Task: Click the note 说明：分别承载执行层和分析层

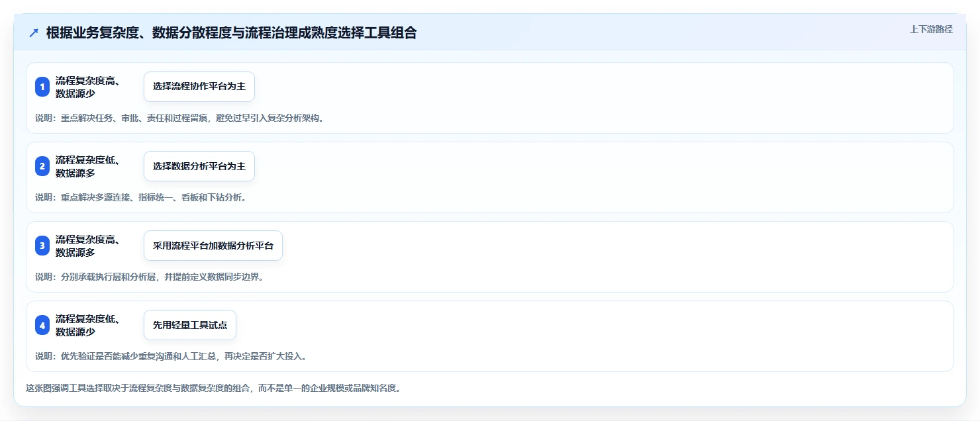Action: click(150, 277)
